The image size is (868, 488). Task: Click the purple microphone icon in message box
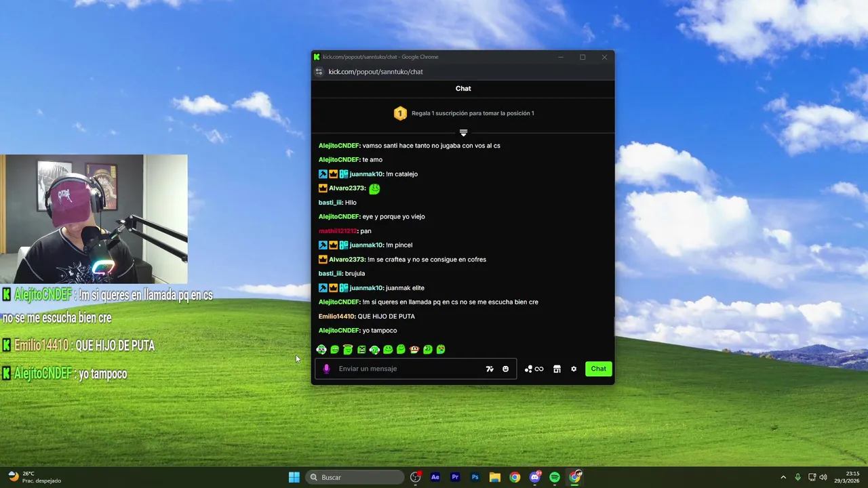click(x=326, y=369)
